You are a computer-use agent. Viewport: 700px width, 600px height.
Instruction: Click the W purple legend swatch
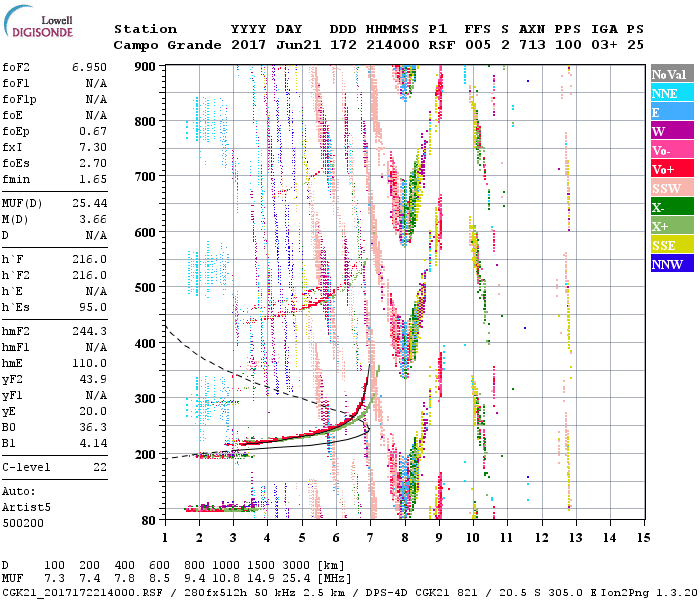pyautogui.click(x=672, y=131)
